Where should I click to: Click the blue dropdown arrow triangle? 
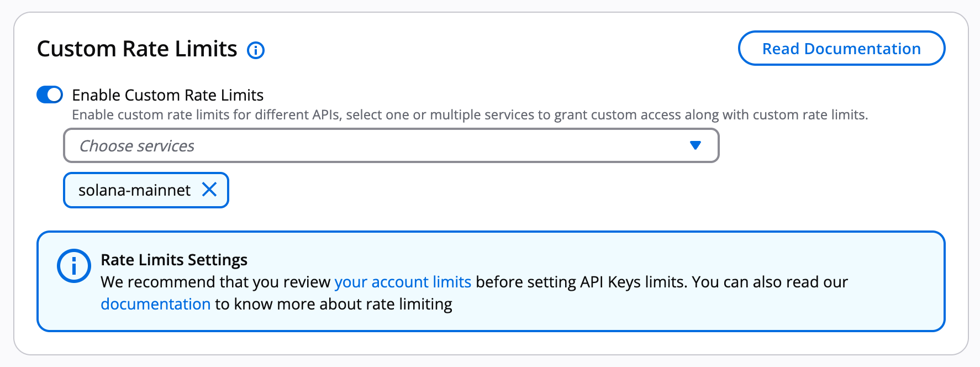pyautogui.click(x=695, y=145)
